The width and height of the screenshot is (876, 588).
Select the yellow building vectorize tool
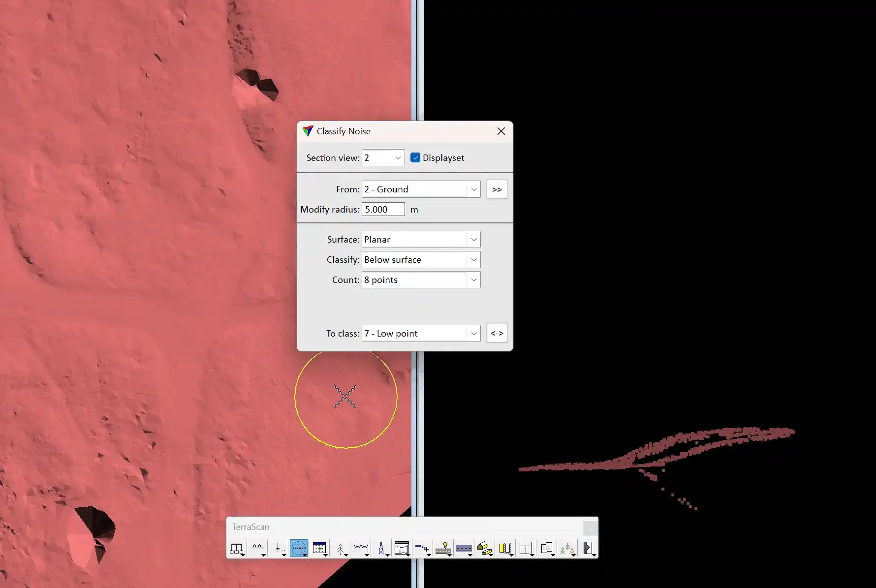tap(484, 548)
